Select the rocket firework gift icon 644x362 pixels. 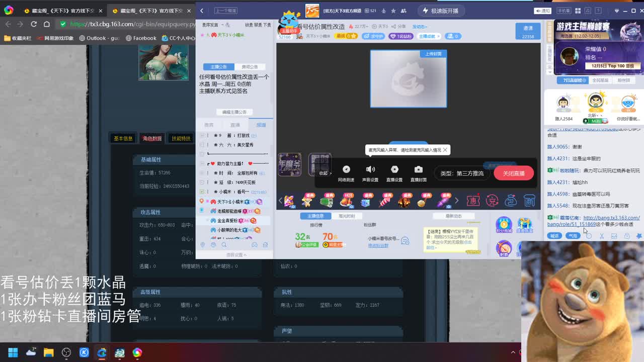384,201
